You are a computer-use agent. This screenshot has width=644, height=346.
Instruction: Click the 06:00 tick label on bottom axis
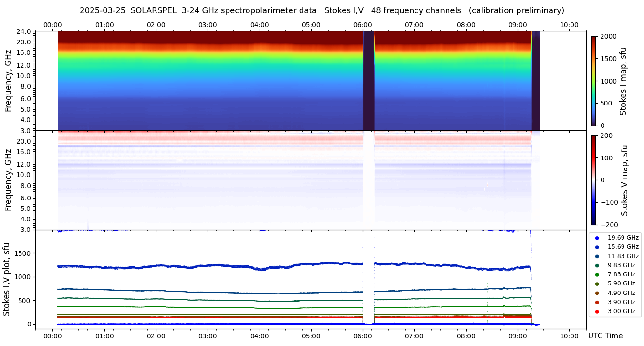(363, 336)
